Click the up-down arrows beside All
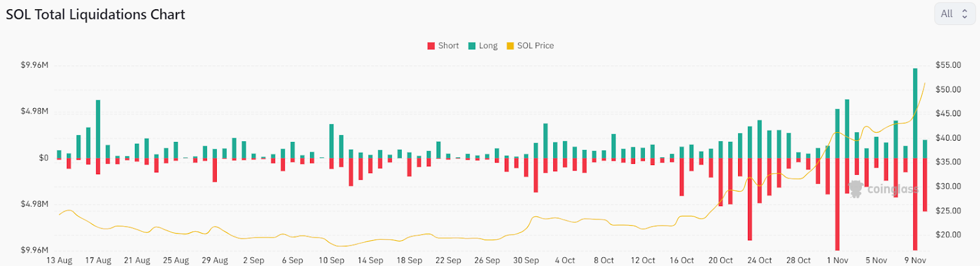Viewport: 980px width, 266px height. tap(965, 14)
